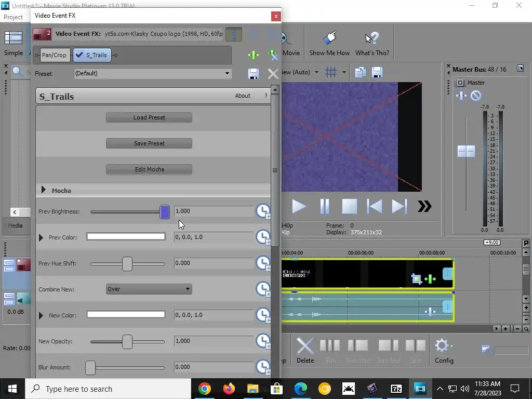Click the Simple mode toolbar icon

(x=14, y=44)
